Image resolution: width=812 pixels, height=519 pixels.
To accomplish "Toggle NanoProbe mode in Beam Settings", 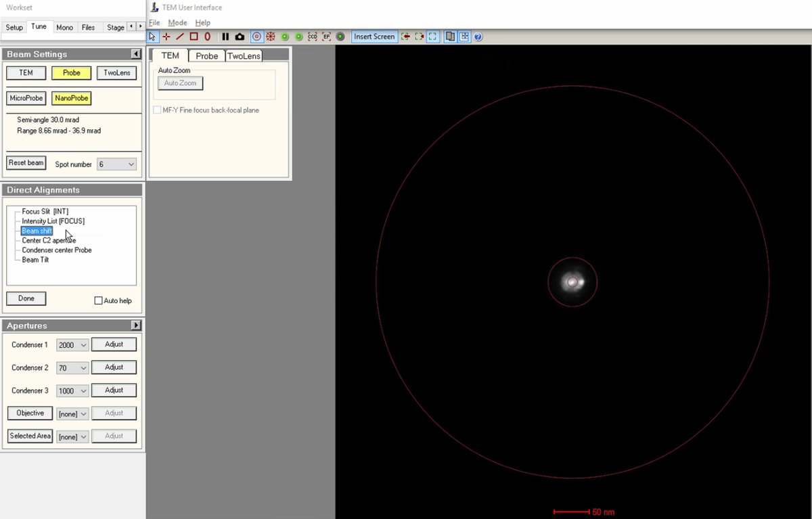I will [x=71, y=98].
